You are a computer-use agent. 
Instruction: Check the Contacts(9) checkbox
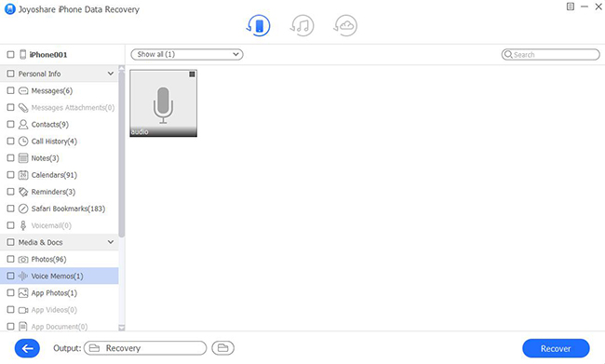point(11,125)
